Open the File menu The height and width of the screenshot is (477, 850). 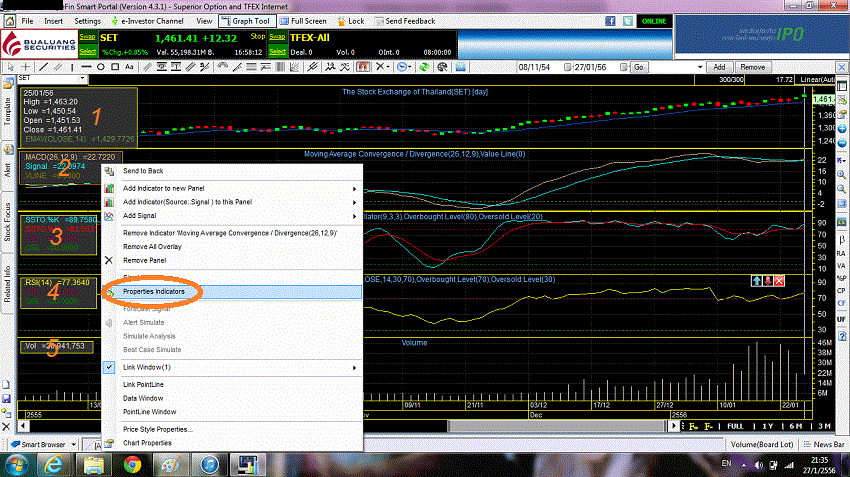[x=27, y=21]
